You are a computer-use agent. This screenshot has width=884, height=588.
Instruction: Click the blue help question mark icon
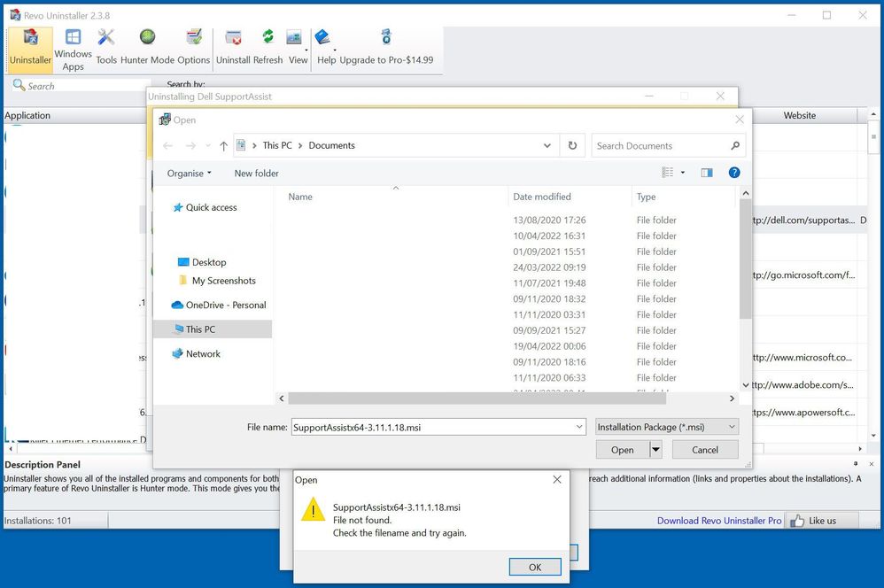[x=734, y=173]
